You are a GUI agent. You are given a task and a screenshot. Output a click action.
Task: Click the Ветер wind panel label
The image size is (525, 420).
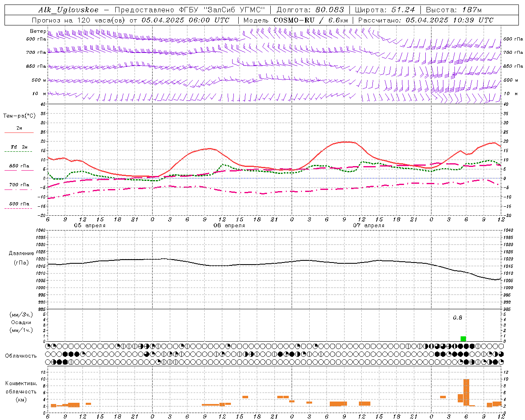coord(38,31)
